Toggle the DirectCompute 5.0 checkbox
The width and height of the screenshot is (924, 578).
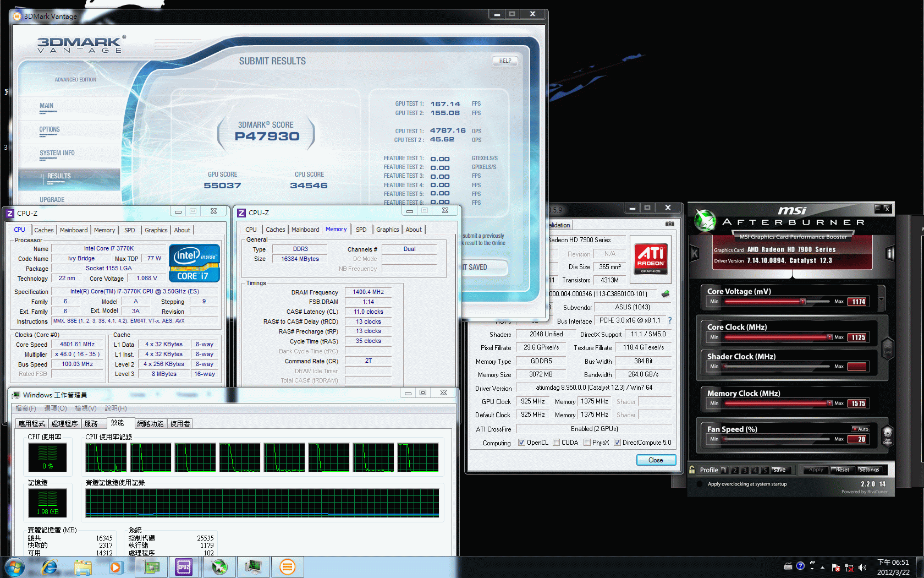(x=617, y=443)
